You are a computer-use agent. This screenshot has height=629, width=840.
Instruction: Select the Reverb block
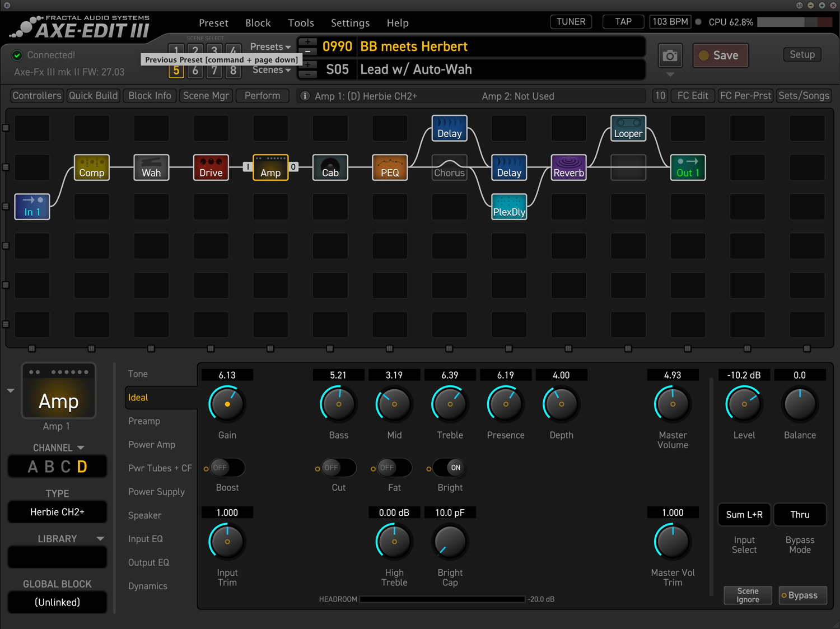coord(569,167)
